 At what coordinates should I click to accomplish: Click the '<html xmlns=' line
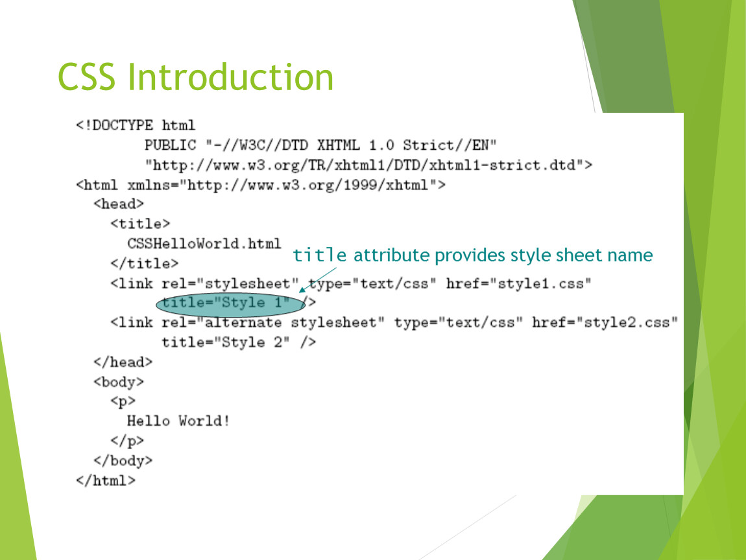pyautogui.click(x=261, y=185)
